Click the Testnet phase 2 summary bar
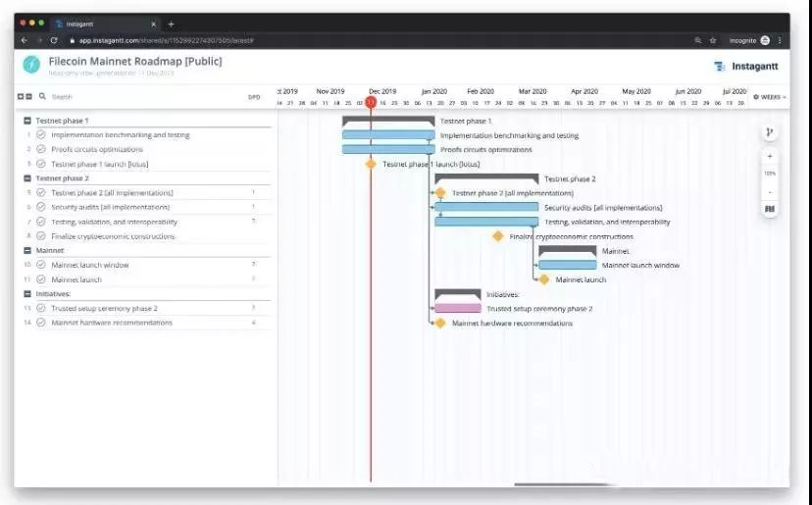The width and height of the screenshot is (812, 505). [486, 178]
